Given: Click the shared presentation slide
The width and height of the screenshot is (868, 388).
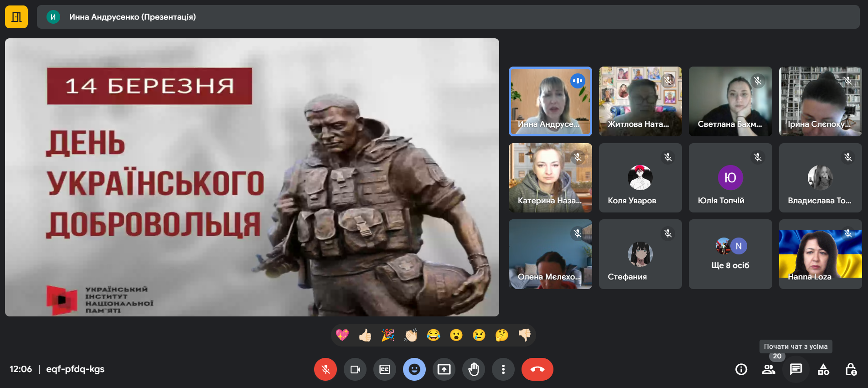Looking at the screenshot, I should pos(252,177).
